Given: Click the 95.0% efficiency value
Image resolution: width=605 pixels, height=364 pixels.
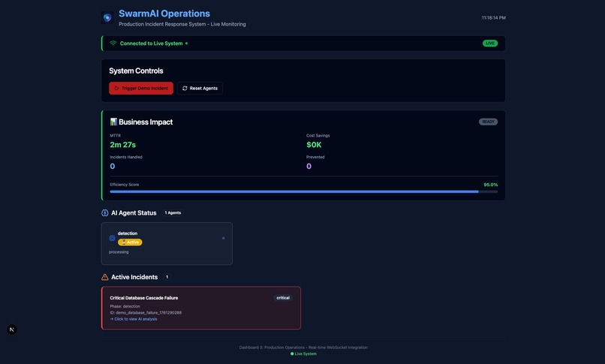Looking at the screenshot, I should coord(490,185).
